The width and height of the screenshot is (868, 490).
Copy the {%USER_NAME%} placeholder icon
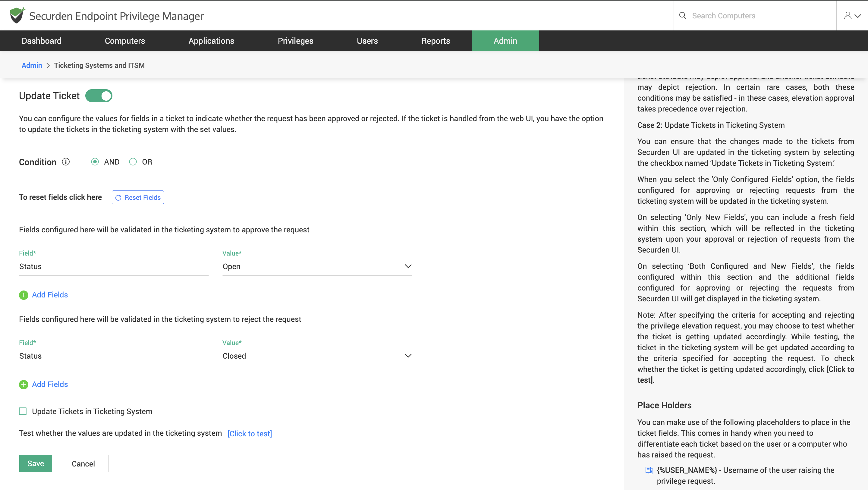point(649,470)
